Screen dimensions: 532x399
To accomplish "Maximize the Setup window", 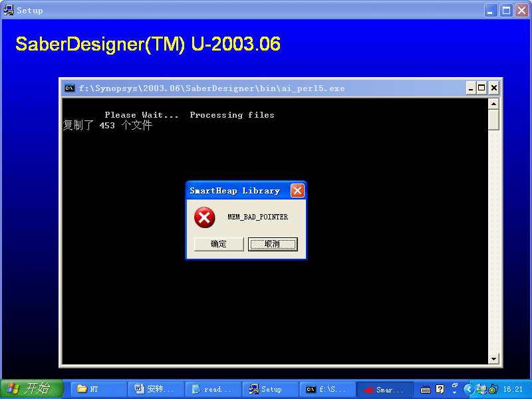I will [x=506, y=11].
